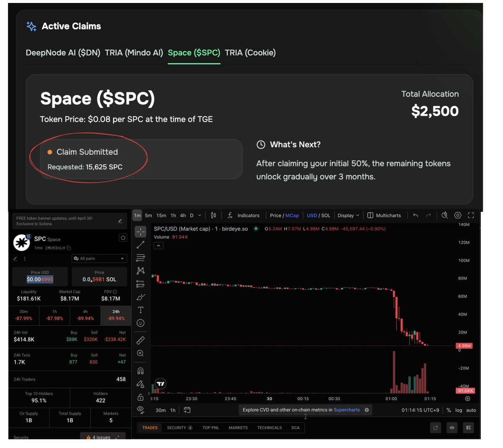Click the pencil icon below the SPC logo

click(16, 258)
